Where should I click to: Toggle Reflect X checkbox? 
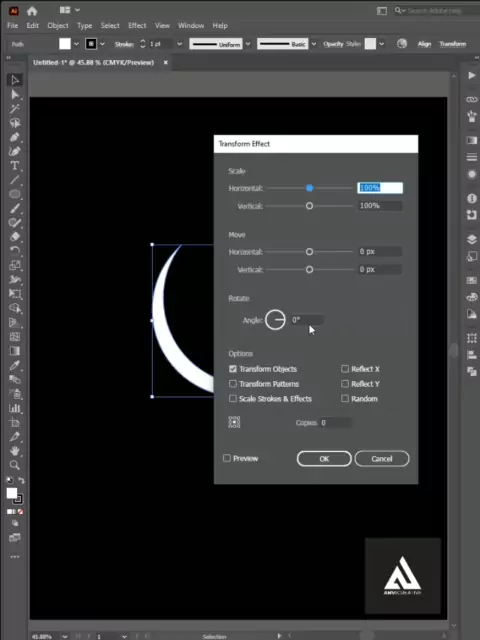coord(345,369)
